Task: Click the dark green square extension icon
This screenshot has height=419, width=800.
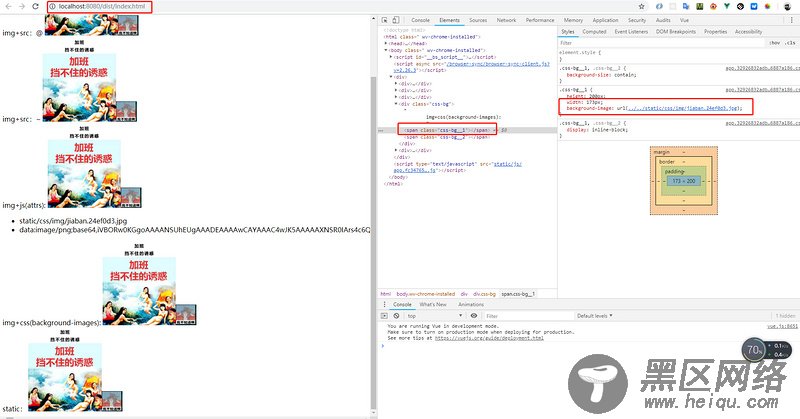Action: pyautogui.click(x=699, y=7)
